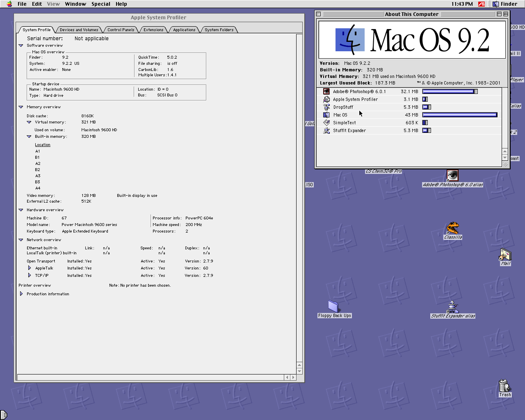Collapse the Memory overview section
Viewport: 525px width, 420px height.
tap(21, 107)
